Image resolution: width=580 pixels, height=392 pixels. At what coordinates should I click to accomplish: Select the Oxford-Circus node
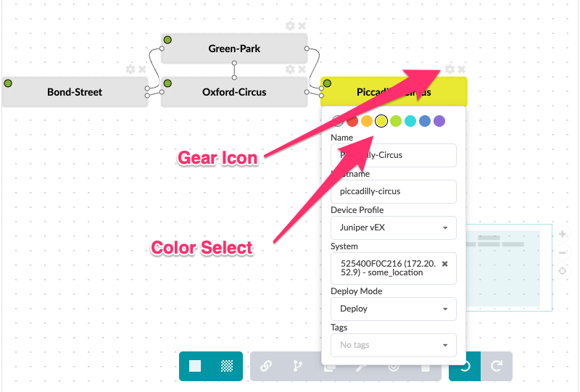[x=234, y=92]
